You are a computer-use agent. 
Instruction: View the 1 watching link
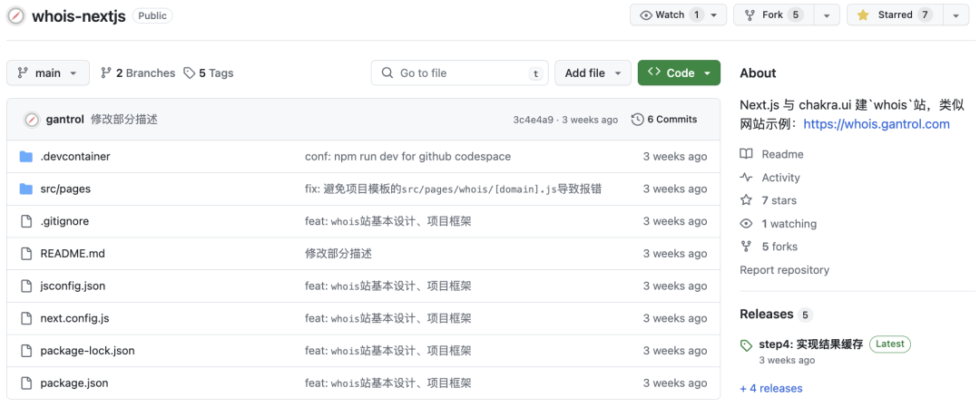point(789,224)
